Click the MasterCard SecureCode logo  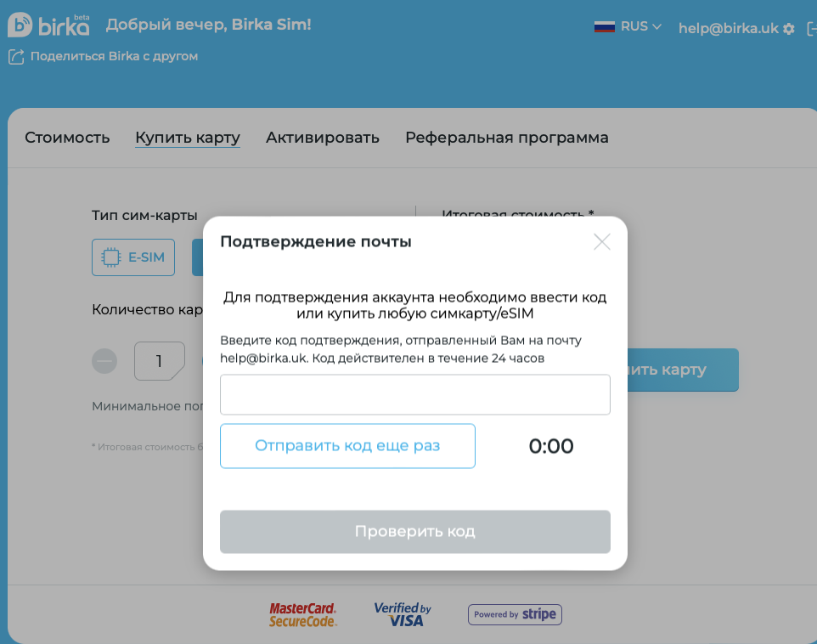click(302, 614)
